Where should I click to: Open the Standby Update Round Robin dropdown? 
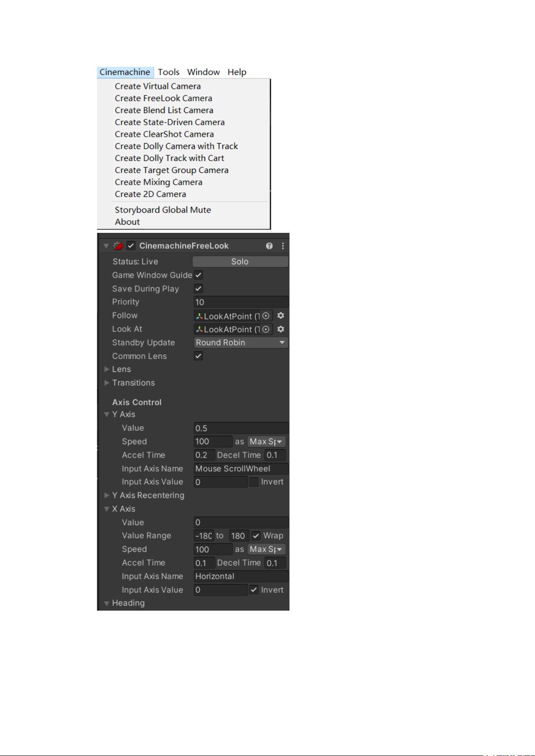click(x=241, y=343)
